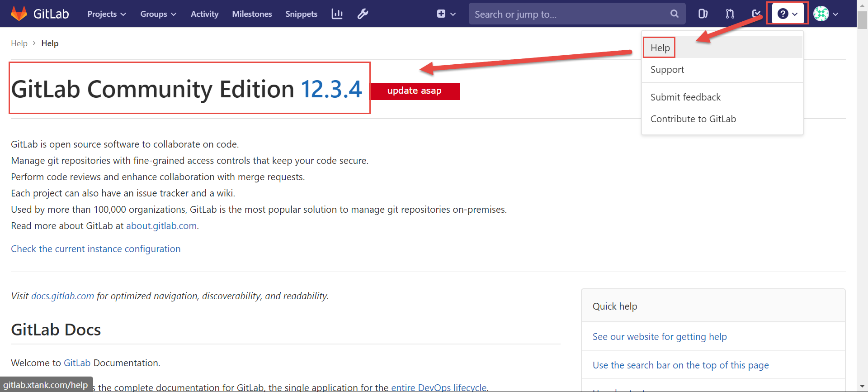Expand the Projects dropdown
The image size is (868, 392).
coord(106,14)
